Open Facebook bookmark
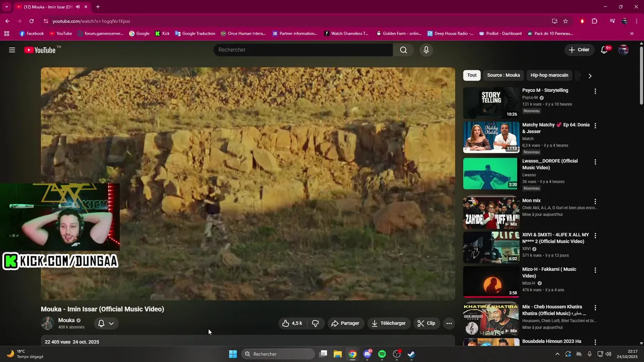The height and width of the screenshot is (362, 644). click(x=31, y=34)
